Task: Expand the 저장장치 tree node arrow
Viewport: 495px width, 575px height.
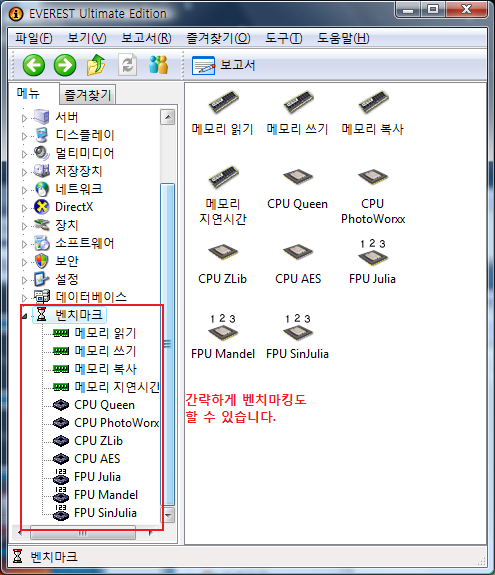Action: pyautogui.click(x=24, y=172)
